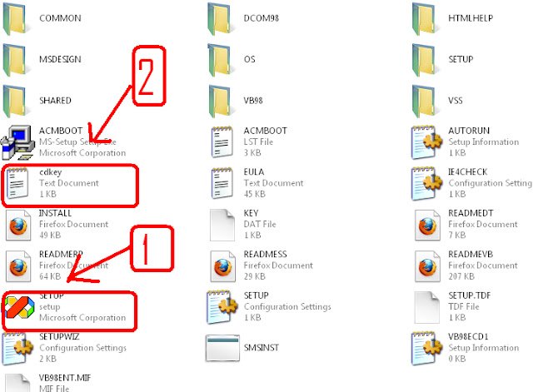Select the EULA text document

tap(257, 183)
